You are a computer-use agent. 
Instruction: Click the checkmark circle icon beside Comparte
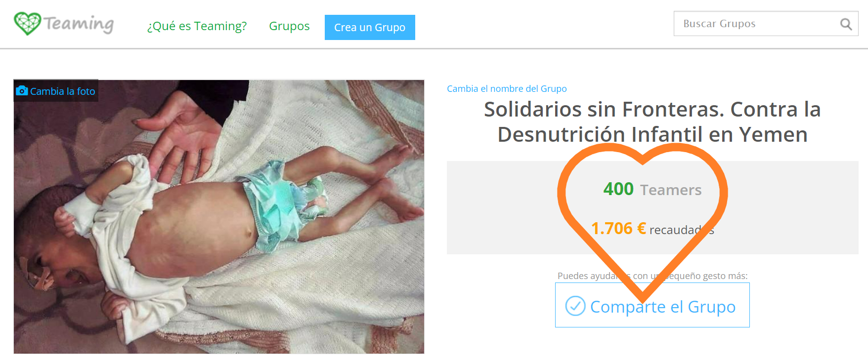coord(575,306)
